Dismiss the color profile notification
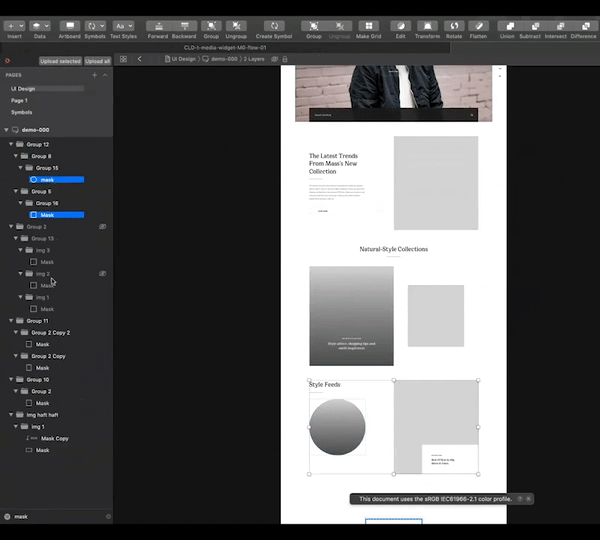The image size is (600, 540). 528,499
